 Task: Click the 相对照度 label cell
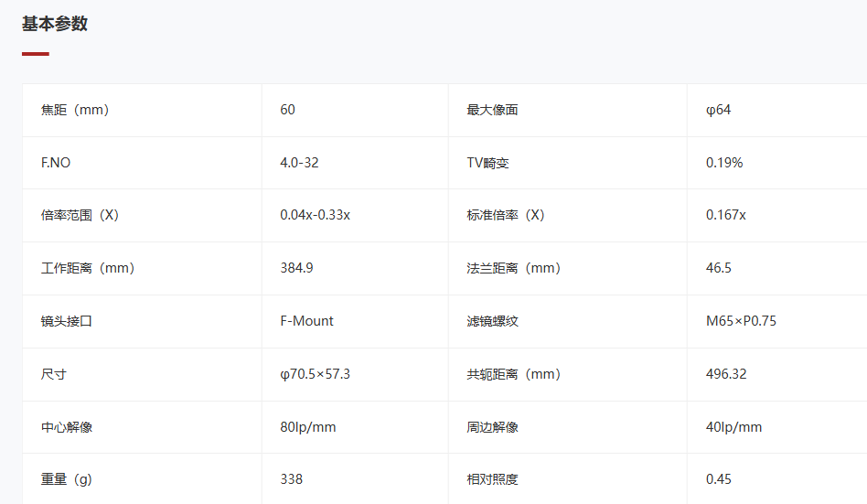567,479
